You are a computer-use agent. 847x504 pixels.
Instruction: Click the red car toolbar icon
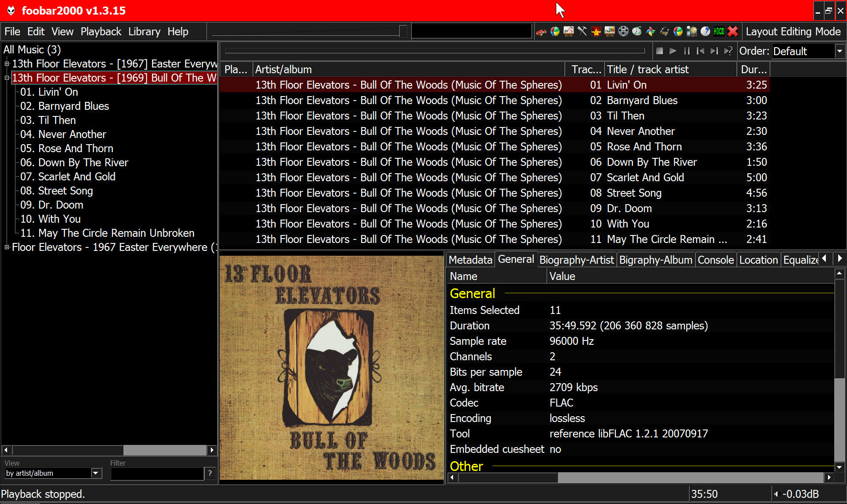[x=541, y=32]
